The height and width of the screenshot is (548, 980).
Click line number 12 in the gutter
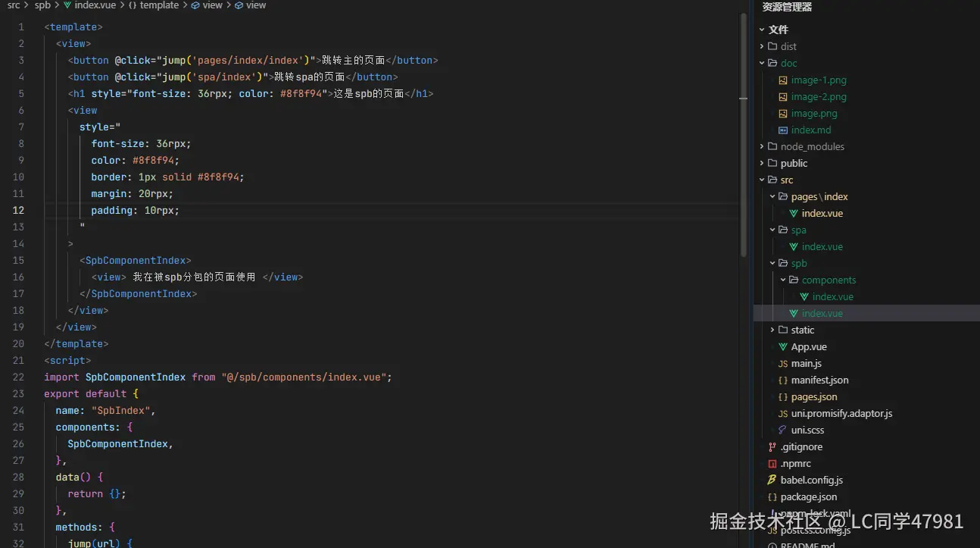[18, 210]
